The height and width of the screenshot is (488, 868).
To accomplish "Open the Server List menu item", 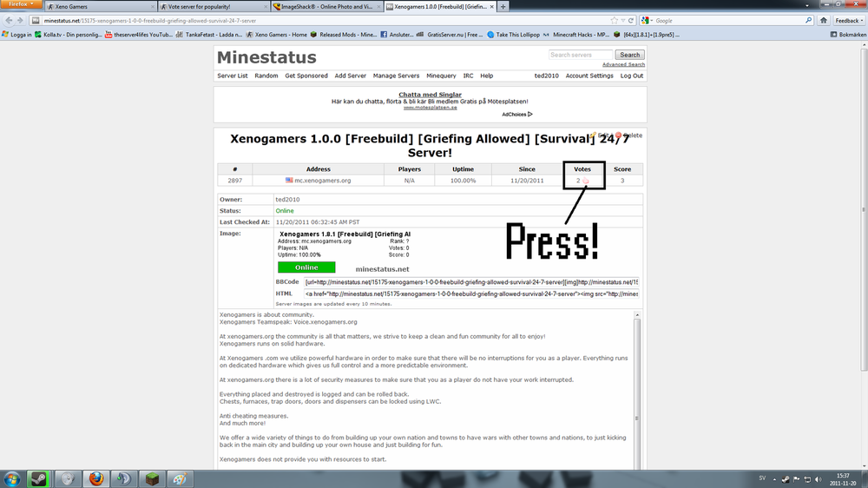I will point(233,76).
